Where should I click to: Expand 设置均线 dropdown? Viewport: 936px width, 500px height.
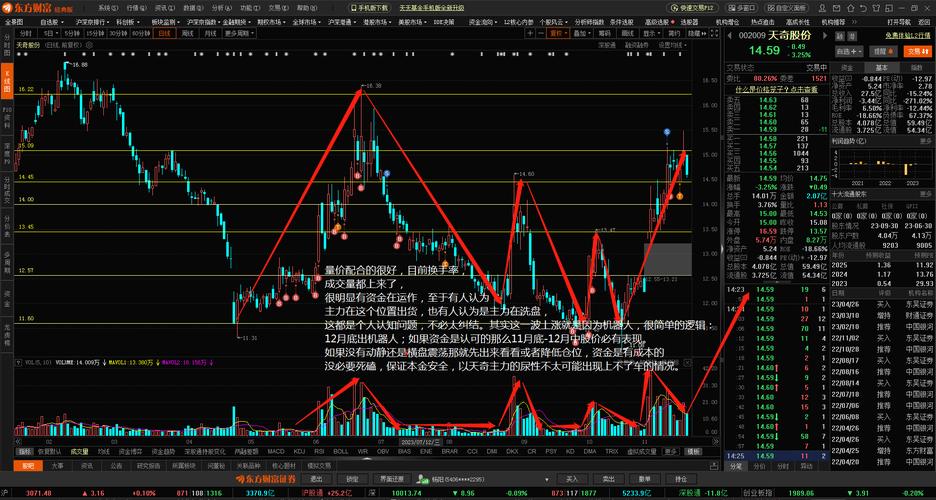(672, 45)
